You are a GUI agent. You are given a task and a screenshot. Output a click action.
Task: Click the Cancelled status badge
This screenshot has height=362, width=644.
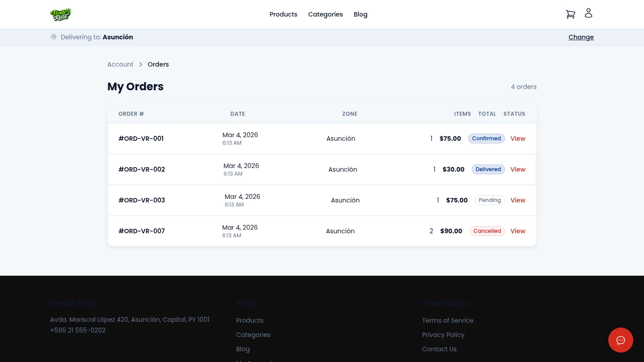(x=487, y=231)
